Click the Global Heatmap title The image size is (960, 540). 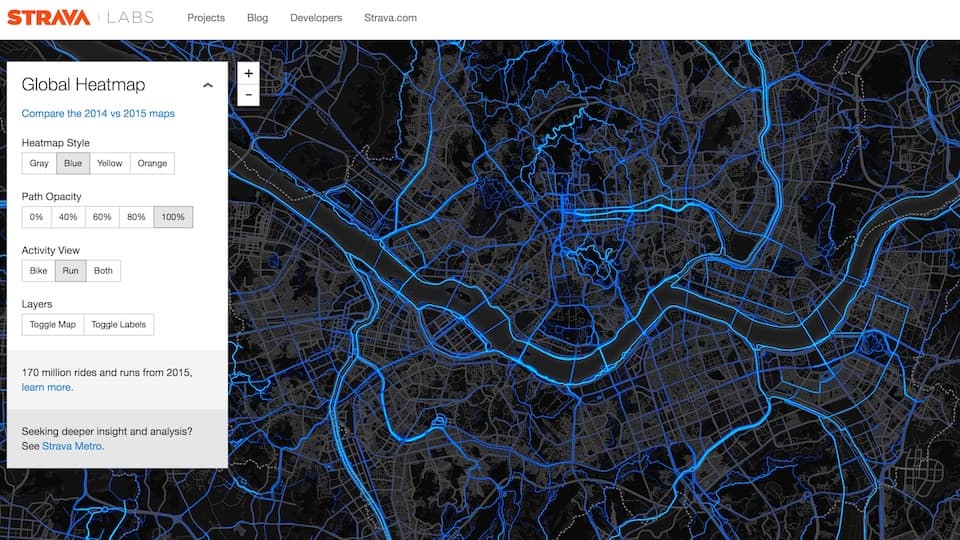[83, 84]
